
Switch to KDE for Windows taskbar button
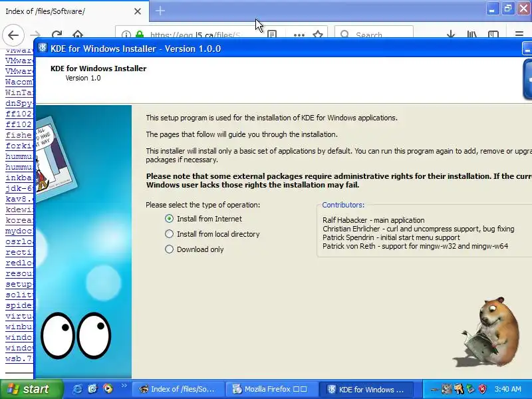point(366,389)
